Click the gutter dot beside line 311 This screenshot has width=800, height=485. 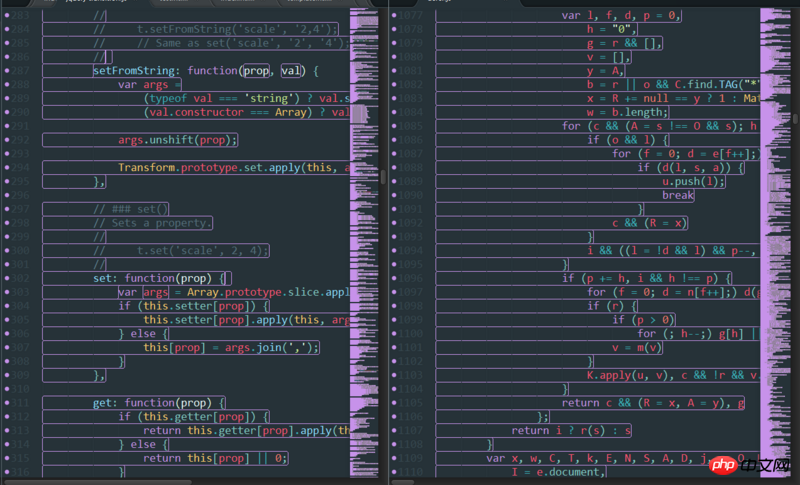[x=7, y=402]
